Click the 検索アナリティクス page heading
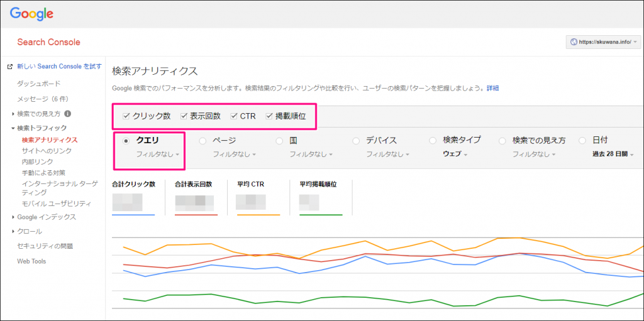This screenshot has width=644, height=321. [x=155, y=70]
